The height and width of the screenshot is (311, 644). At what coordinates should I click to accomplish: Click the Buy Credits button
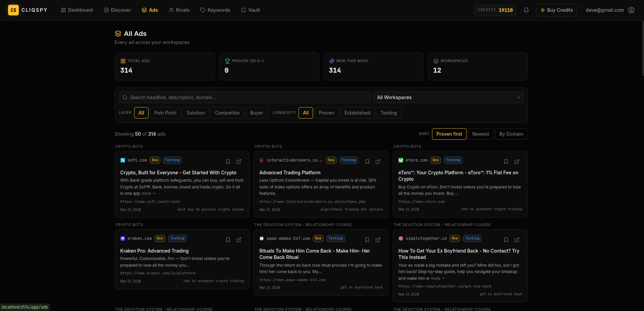[556, 10]
